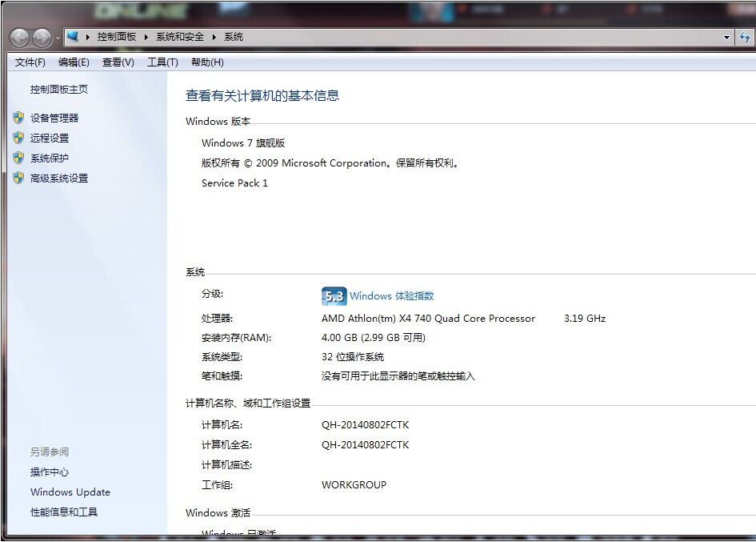Screen dimensions: 756x542
Task: Click the Forward navigation arrow button
Action: pos(42,38)
